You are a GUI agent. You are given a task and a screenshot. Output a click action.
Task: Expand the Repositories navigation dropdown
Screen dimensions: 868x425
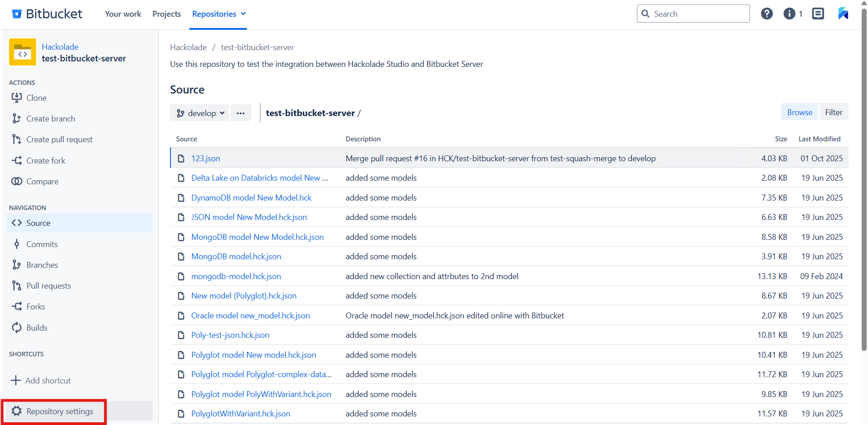[218, 14]
